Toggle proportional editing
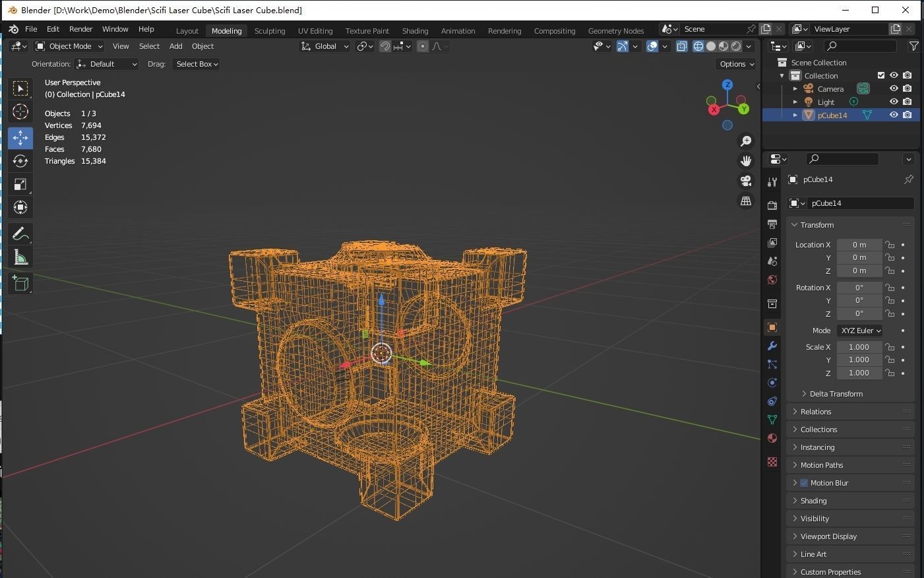Screen dimensions: 924x578 click(423, 46)
